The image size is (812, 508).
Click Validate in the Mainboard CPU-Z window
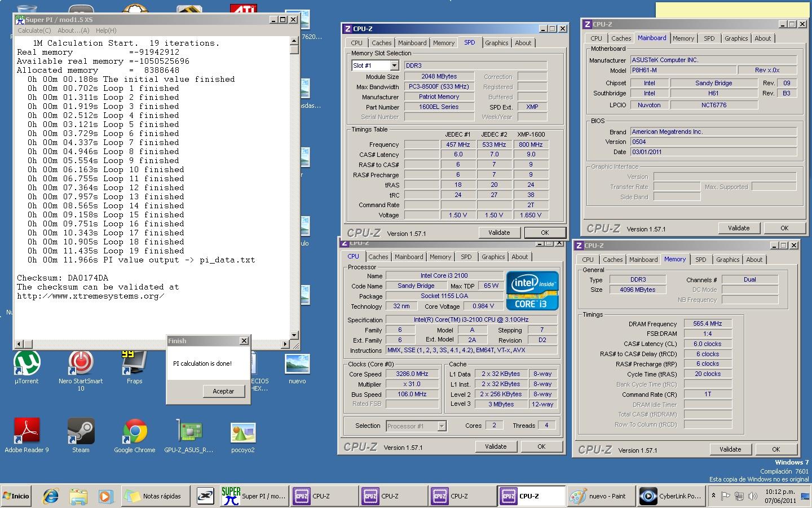click(x=739, y=228)
